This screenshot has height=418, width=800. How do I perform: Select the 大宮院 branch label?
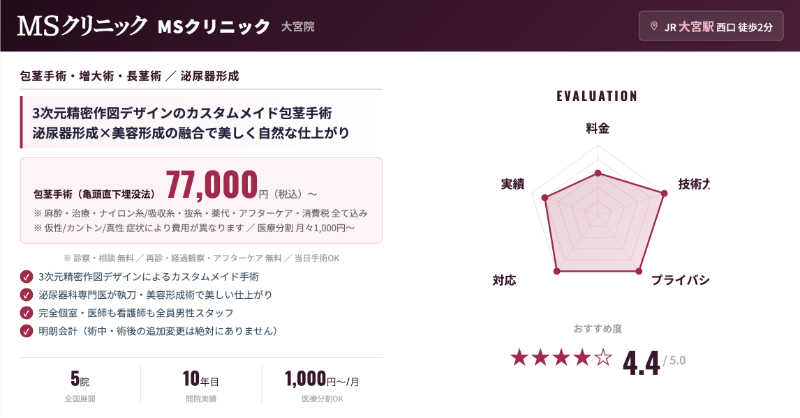(x=298, y=26)
